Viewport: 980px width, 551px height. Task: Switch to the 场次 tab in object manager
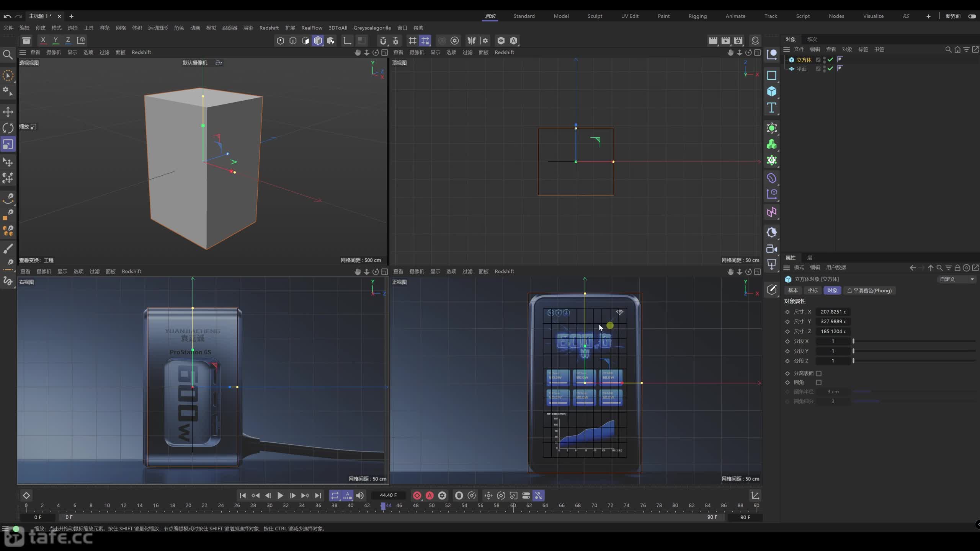[x=812, y=39]
